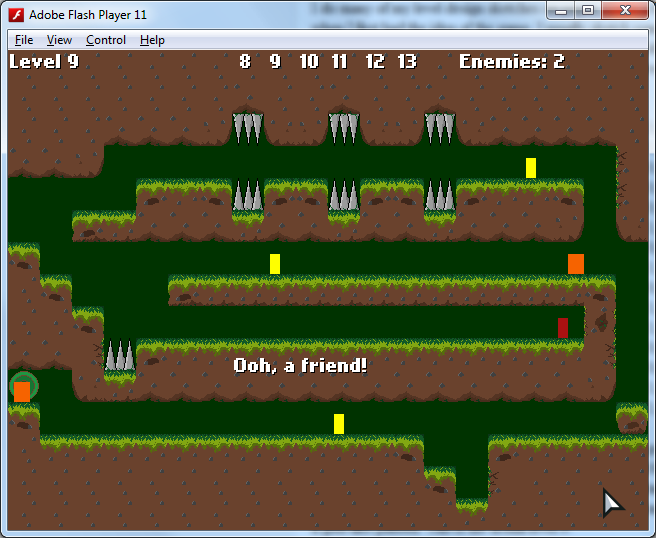Open the Control menu
The height and width of the screenshot is (544, 656).
106,40
